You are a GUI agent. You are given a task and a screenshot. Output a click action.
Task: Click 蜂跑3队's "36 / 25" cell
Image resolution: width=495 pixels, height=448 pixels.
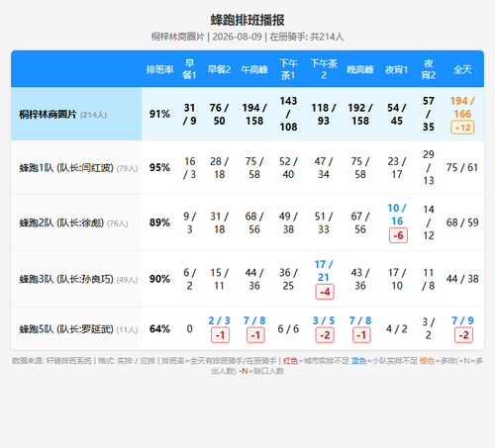point(288,279)
